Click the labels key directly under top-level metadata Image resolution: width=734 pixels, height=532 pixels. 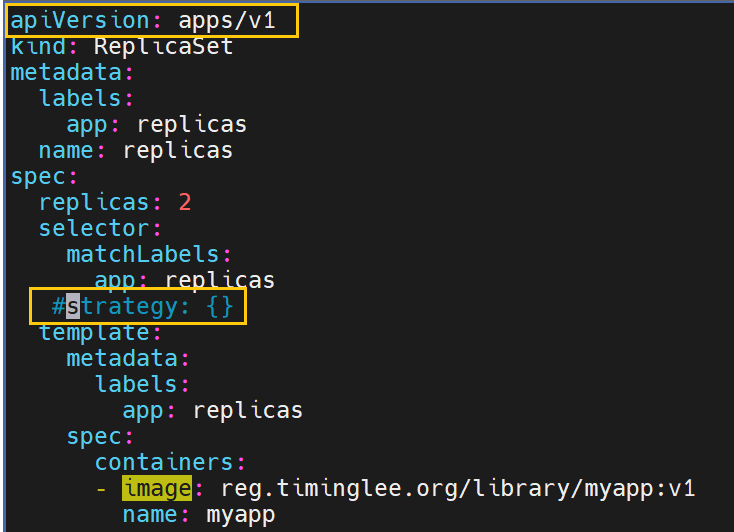(x=80, y=98)
